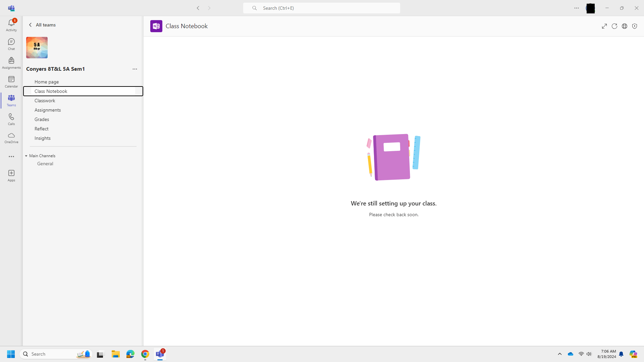The image size is (644, 362).
Task: Open Calls in the sidebar
Action: click(x=11, y=119)
